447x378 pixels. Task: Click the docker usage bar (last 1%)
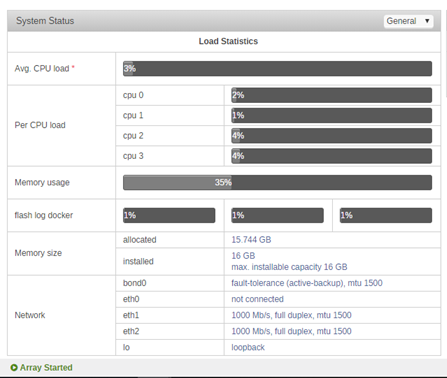pyautogui.click(x=386, y=215)
